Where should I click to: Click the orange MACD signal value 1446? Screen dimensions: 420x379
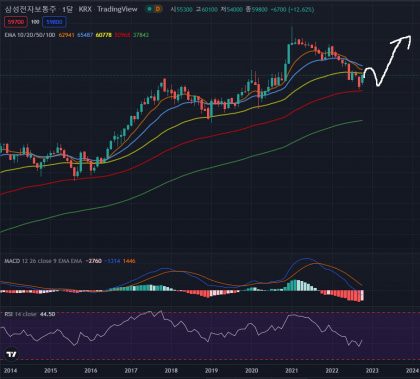point(129,261)
